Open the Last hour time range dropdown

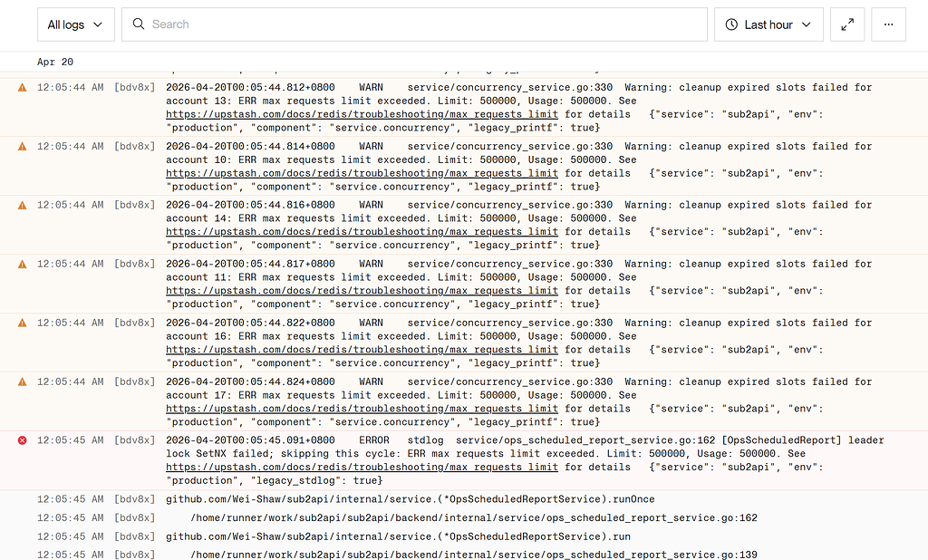tap(768, 24)
